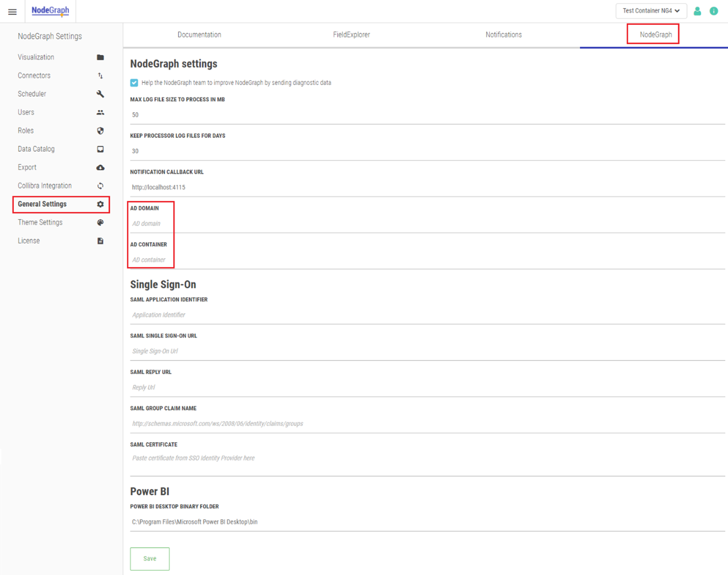Click the General Settings gear icon
The width and height of the screenshot is (728, 575).
pos(100,204)
